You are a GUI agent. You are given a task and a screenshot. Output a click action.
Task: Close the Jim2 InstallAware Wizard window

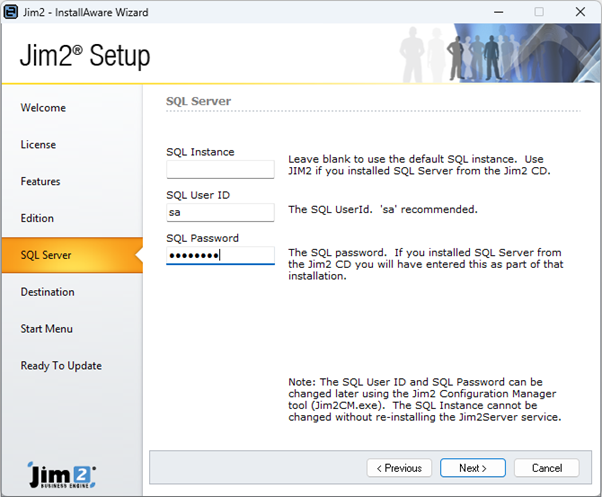(580, 12)
